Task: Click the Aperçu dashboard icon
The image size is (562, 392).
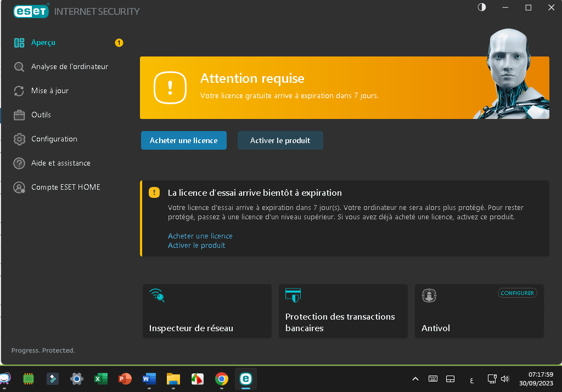Action: coord(19,43)
